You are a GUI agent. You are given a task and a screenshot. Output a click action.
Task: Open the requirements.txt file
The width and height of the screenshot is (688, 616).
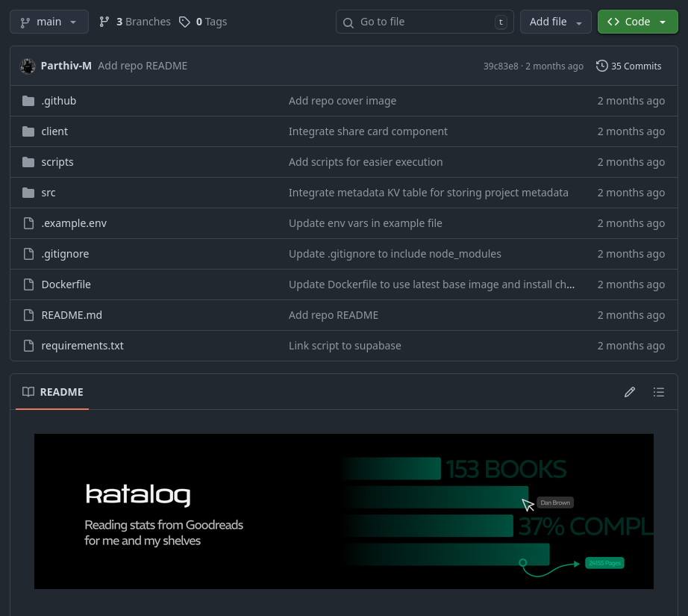(82, 346)
